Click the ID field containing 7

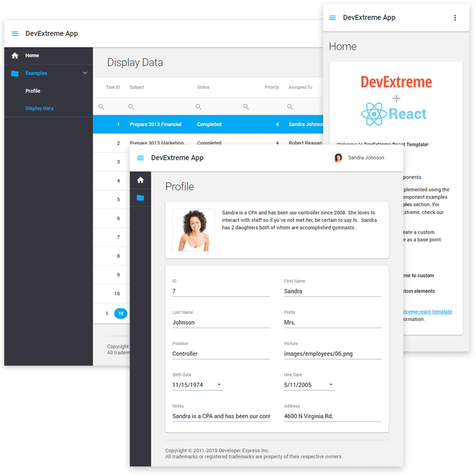(221, 291)
